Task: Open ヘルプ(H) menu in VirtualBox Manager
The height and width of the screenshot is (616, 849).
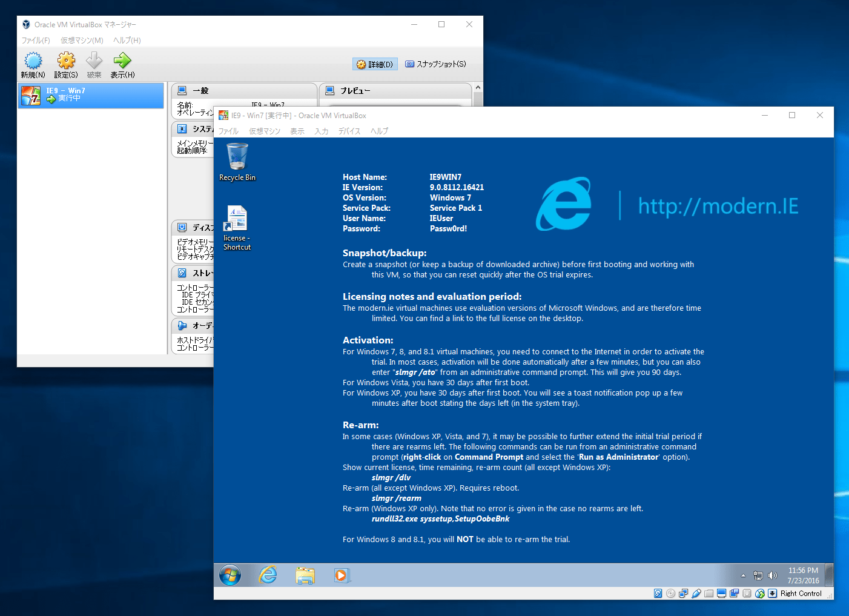Action: point(127,41)
